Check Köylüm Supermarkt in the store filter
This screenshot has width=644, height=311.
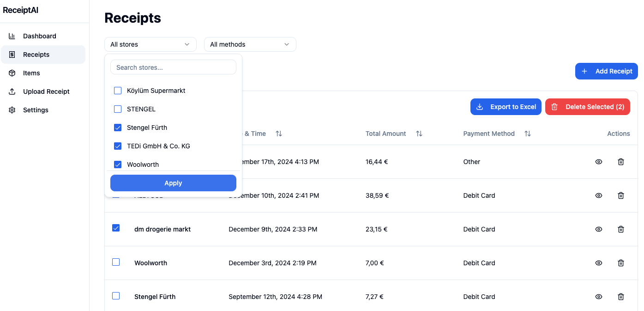[x=118, y=91]
